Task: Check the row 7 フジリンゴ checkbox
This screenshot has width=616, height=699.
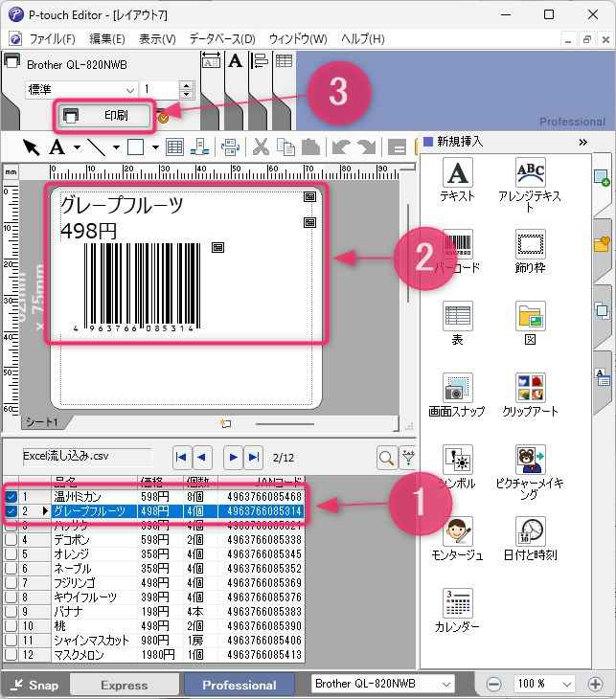Action: (11, 582)
